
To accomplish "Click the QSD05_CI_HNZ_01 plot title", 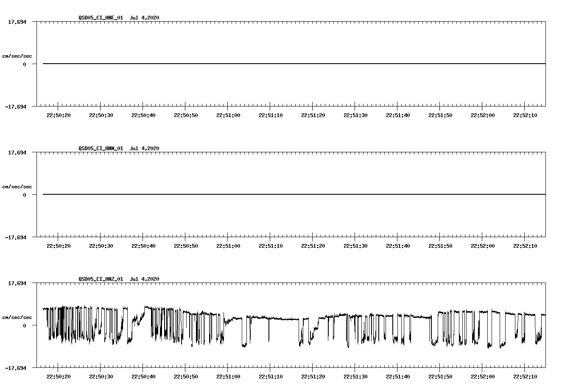I will pyautogui.click(x=119, y=279).
